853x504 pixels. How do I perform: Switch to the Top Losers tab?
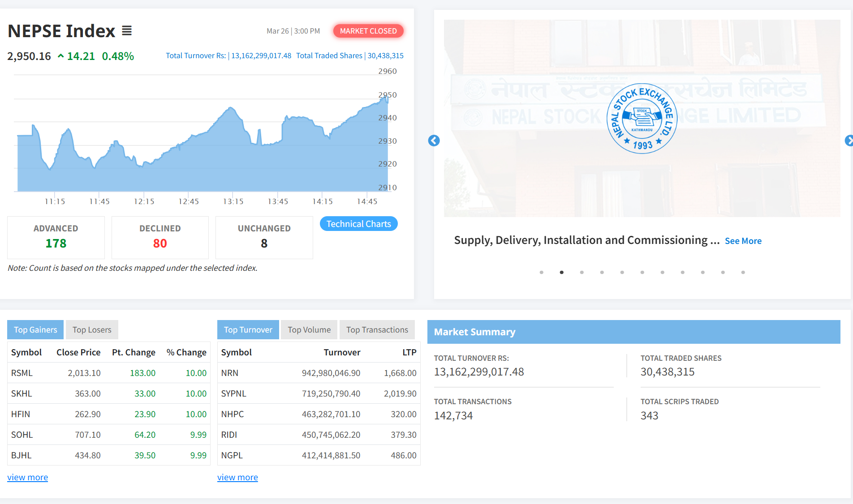pos(92,330)
